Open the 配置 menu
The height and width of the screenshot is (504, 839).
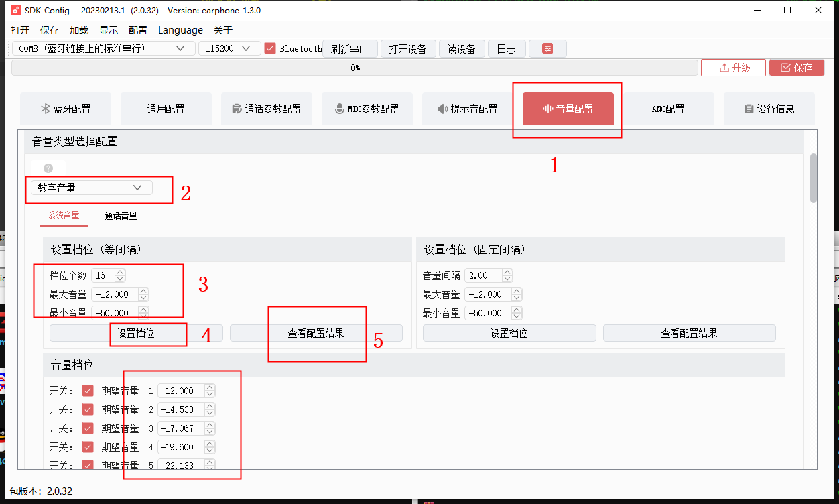[138, 30]
